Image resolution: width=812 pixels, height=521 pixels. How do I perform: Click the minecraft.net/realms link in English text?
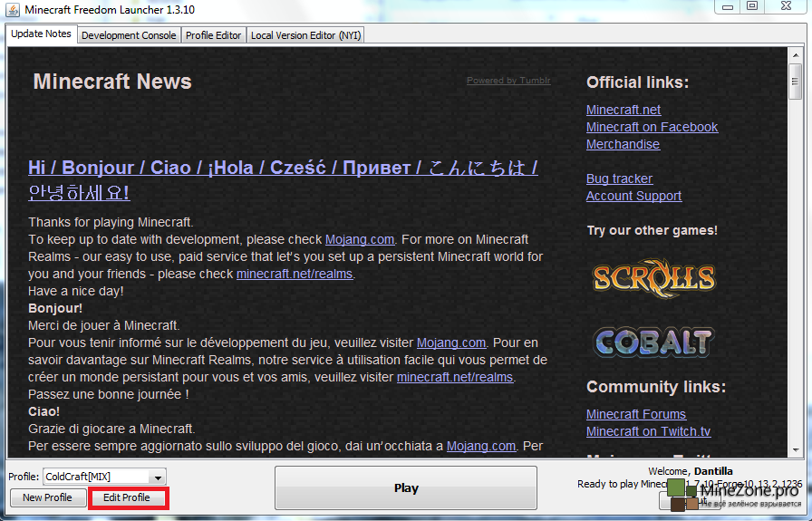pos(294,274)
